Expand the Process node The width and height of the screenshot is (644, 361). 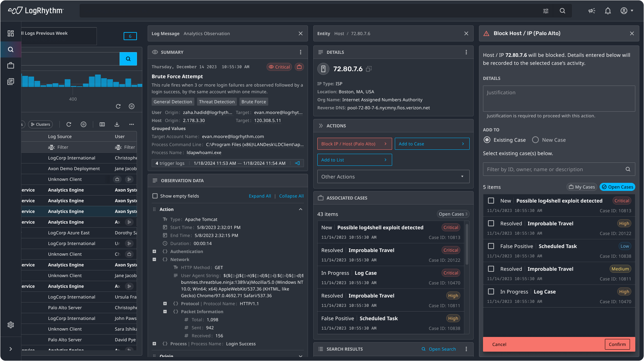[x=154, y=344]
